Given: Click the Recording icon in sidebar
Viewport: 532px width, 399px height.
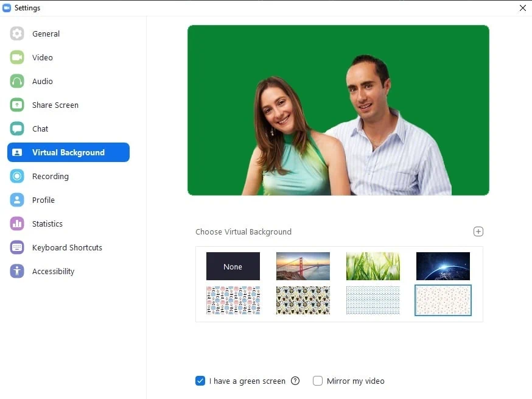Looking at the screenshot, I should click(17, 177).
